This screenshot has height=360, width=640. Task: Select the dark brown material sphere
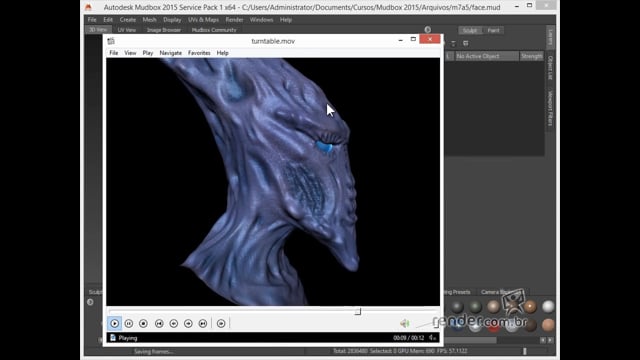click(530, 325)
